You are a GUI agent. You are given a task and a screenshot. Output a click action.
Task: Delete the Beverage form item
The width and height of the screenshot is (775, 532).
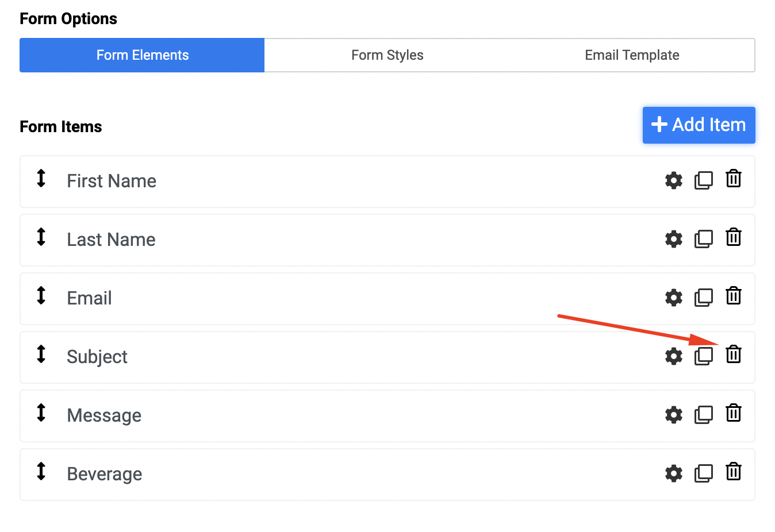coord(733,472)
